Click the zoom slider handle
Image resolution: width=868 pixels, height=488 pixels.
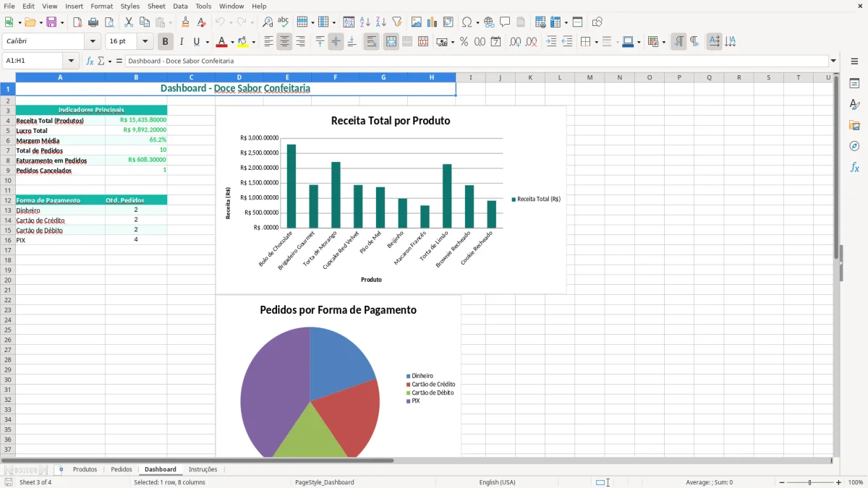tap(810, 482)
